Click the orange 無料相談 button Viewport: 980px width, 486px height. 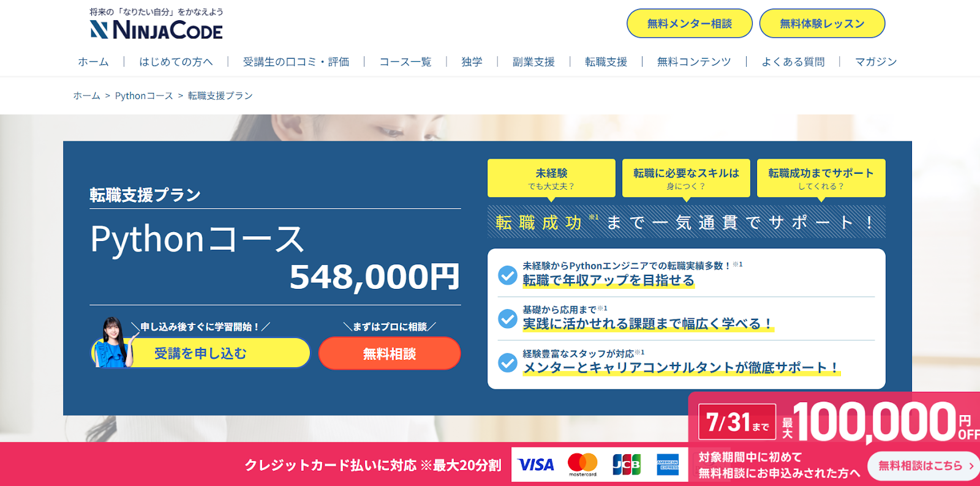coord(390,354)
